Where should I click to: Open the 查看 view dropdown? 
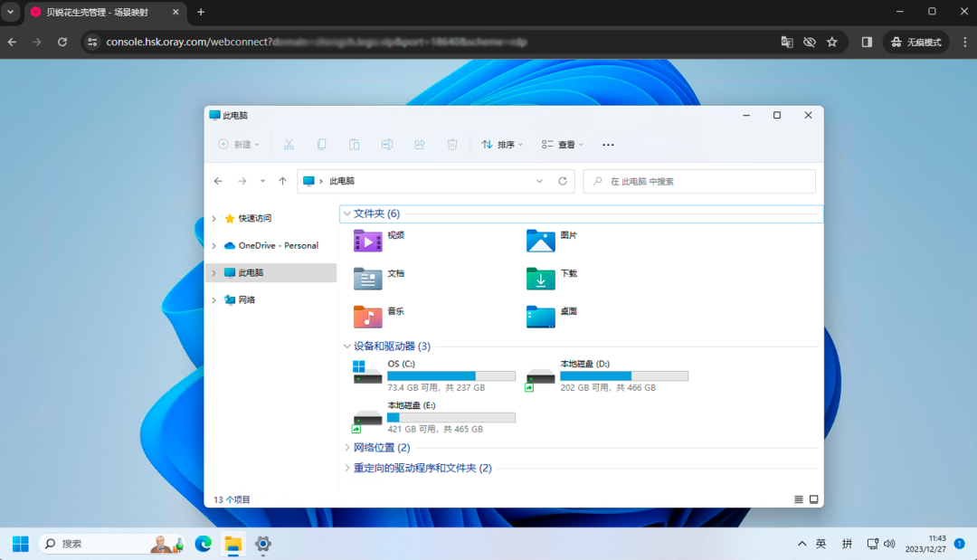point(563,145)
